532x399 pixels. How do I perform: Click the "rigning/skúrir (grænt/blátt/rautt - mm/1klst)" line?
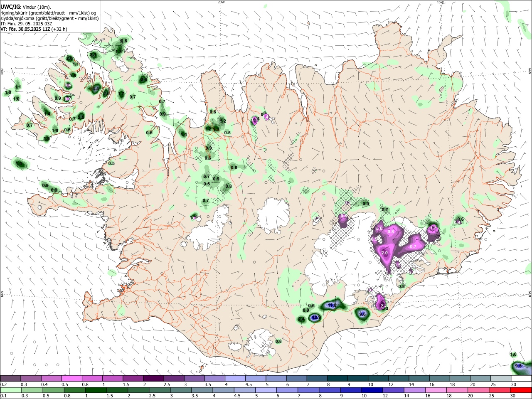click(x=48, y=12)
